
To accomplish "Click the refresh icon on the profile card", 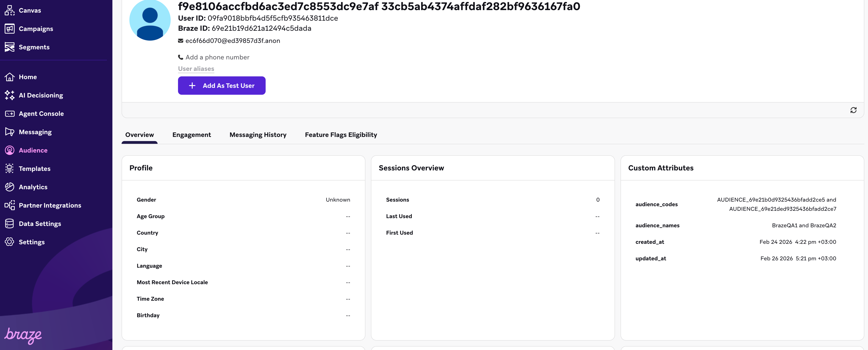I will coord(853,110).
